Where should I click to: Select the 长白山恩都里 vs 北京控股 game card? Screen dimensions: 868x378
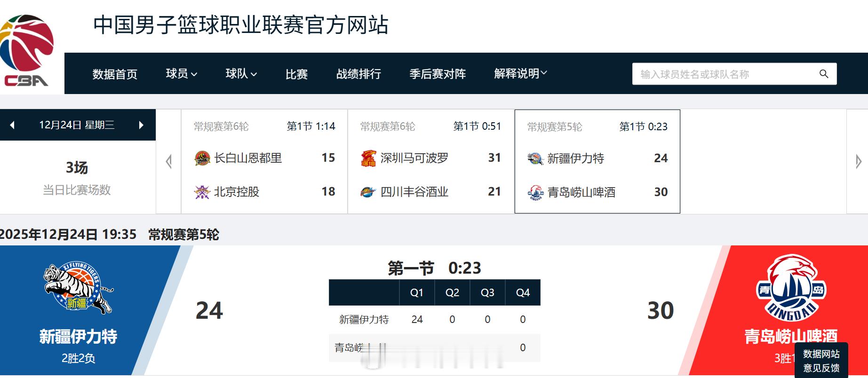click(x=264, y=161)
